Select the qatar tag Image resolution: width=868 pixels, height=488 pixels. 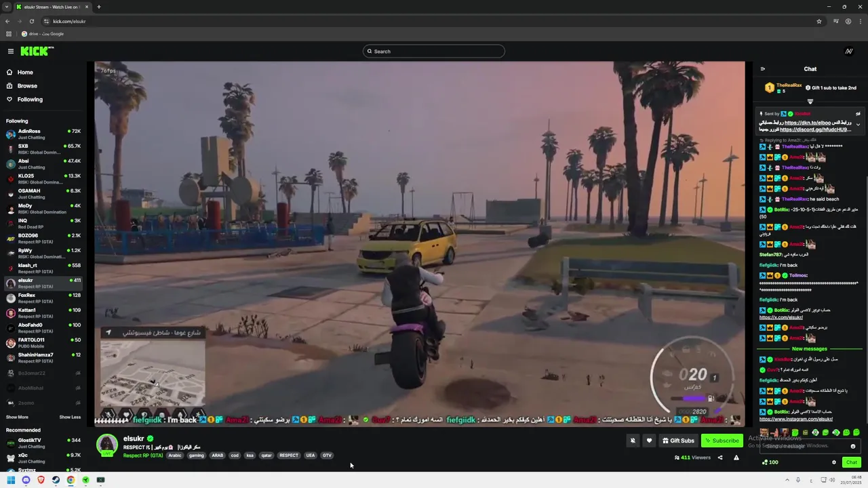point(267,455)
